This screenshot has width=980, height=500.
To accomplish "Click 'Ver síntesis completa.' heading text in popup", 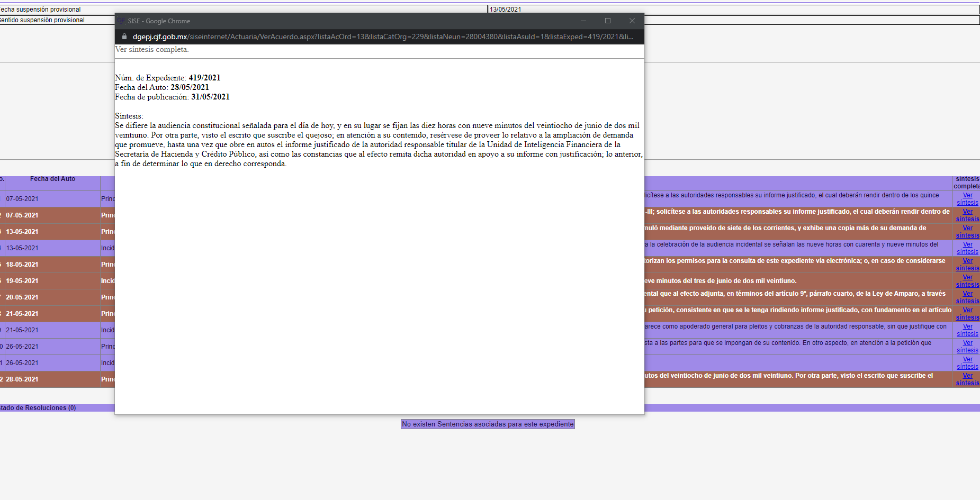I will [151, 49].
